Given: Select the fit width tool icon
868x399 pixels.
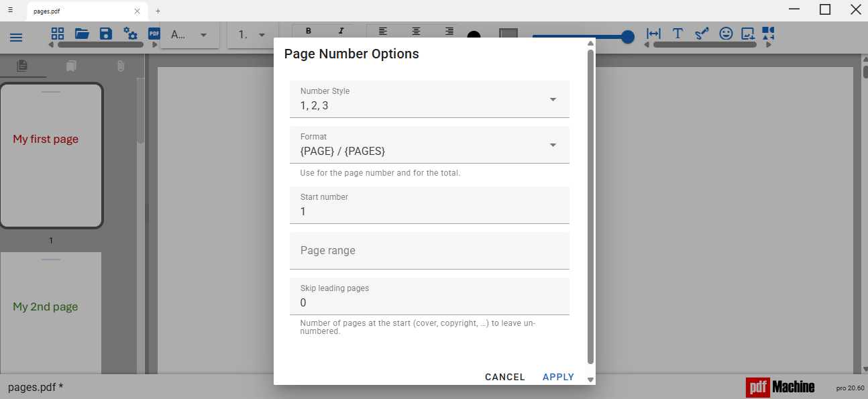Looking at the screenshot, I should pos(653,34).
